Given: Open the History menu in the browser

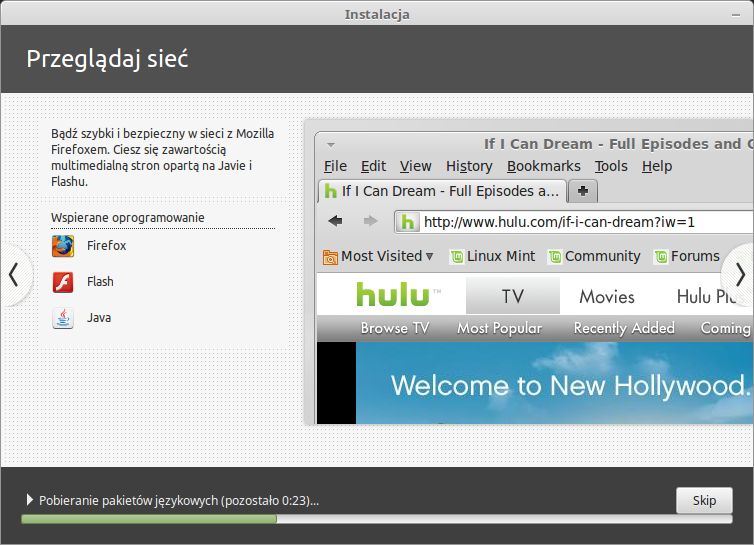Looking at the screenshot, I should click(x=469, y=166).
